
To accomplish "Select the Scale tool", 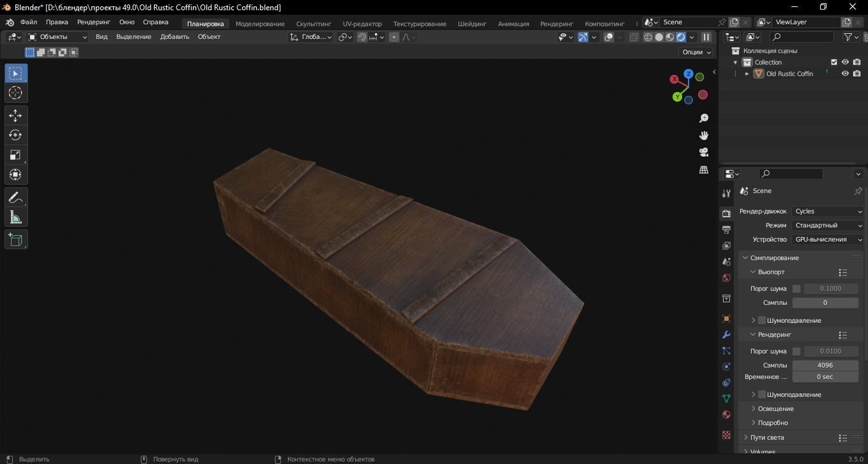I will coord(16,155).
